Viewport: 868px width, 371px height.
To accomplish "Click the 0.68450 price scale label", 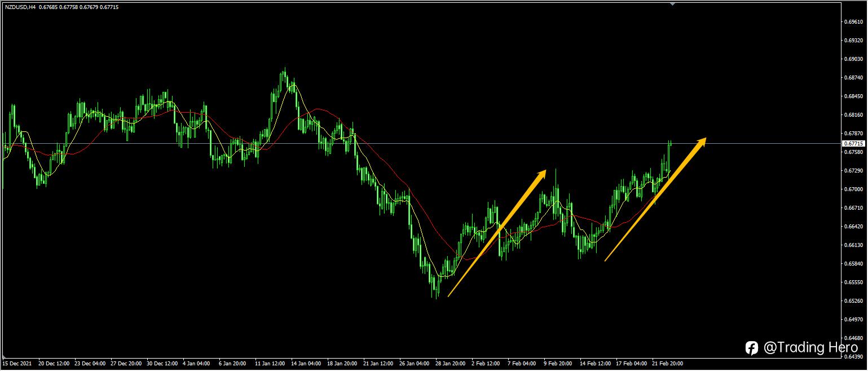I will pyautogui.click(x=853, y=96).
